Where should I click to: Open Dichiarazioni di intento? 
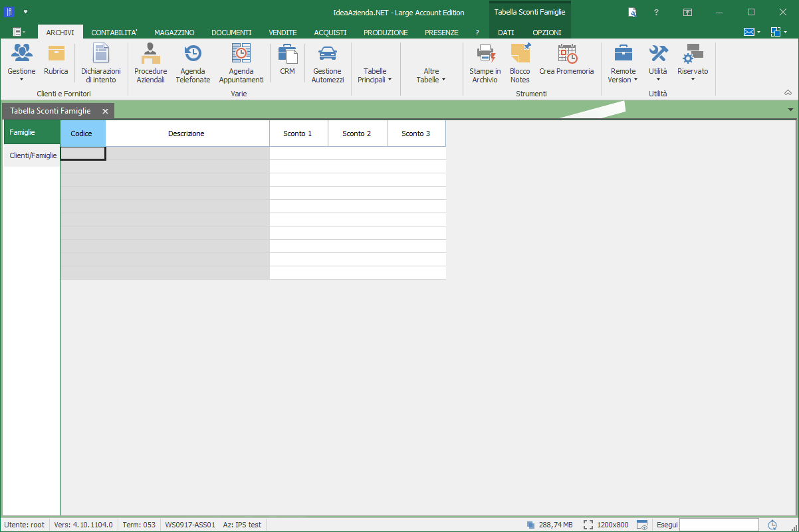101,53
